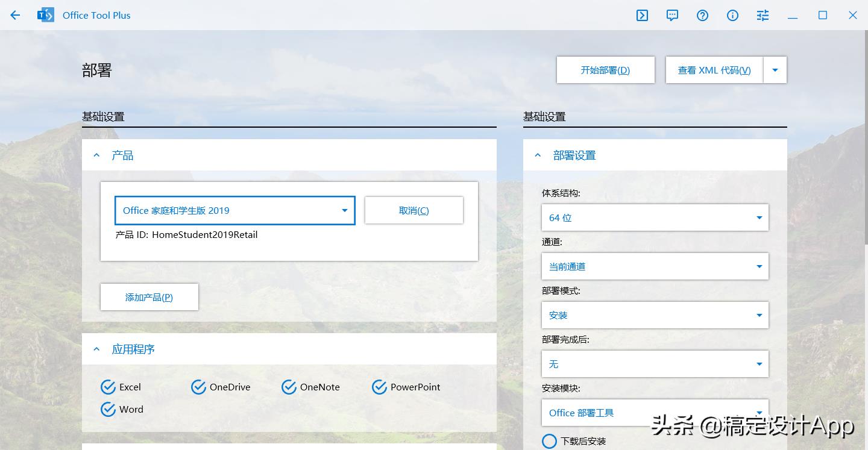Click the 部署完成后: label

point(565,340)
